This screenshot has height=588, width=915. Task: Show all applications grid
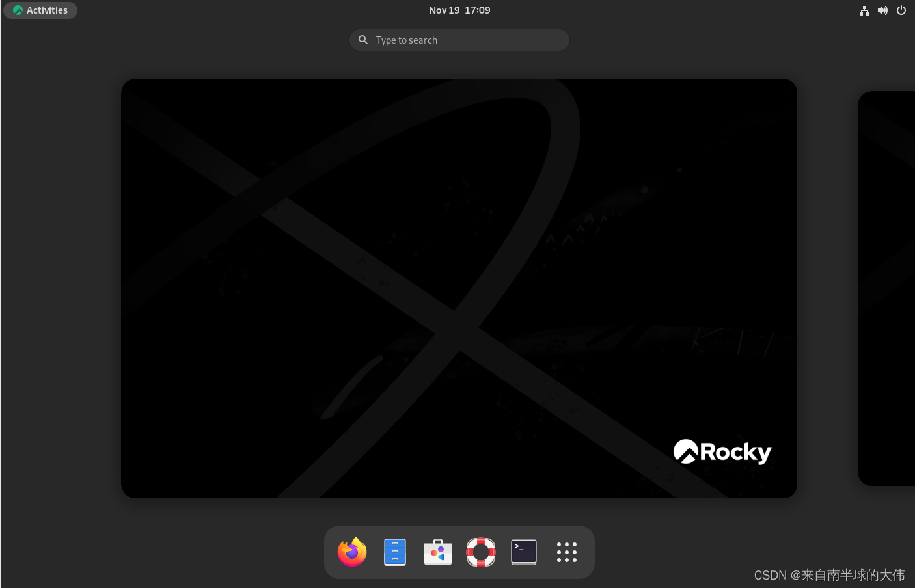(567, 552)
